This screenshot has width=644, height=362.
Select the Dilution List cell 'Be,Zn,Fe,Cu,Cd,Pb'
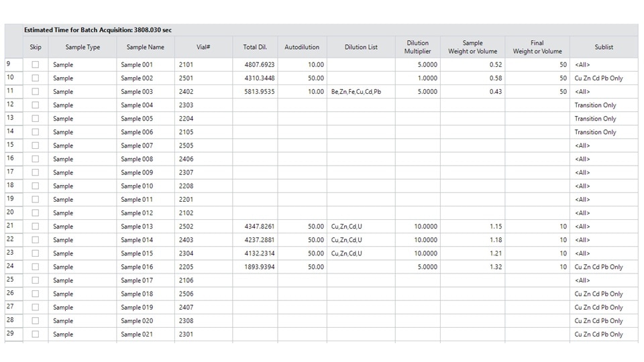360,92
